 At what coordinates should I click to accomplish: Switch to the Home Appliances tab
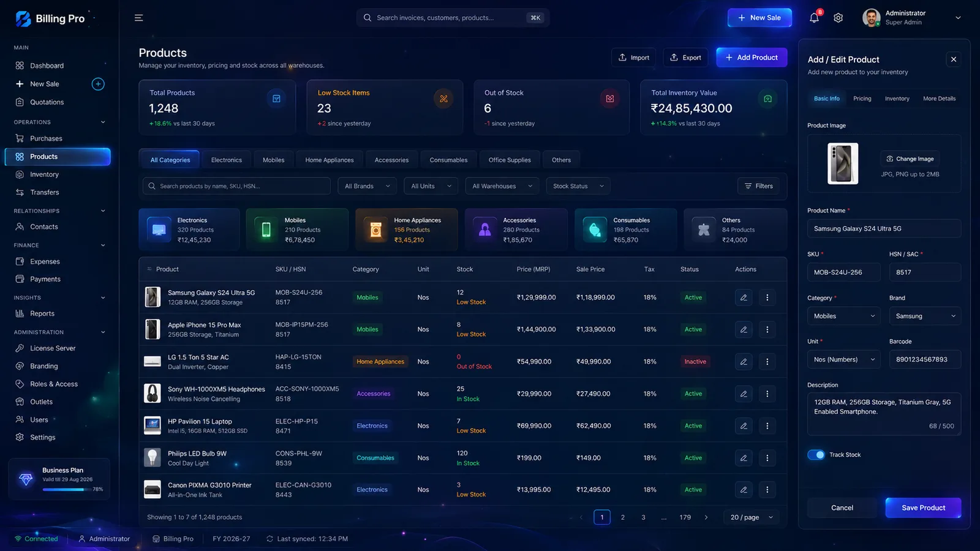click(330, 160)
